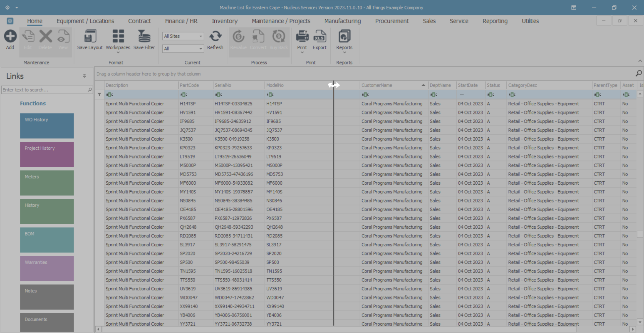Image resolution: width=644 pixels, height=333 pixels.
Task: Open the Workspaces menu icon
Action: coord(118,36)
